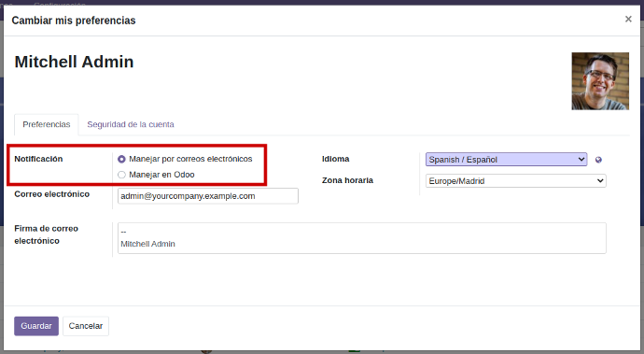Click the Zona horaria label
The width and height of the screenshot is (644, 354).
[x=347, y=180]
